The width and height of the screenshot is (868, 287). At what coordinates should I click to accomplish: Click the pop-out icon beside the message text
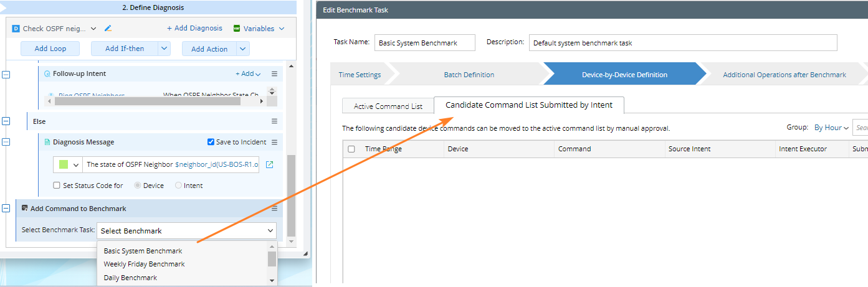tap(269, 165)
